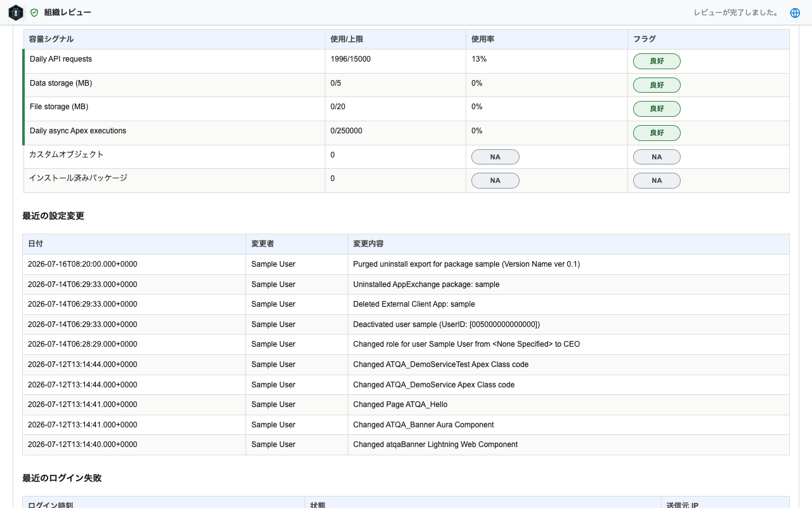
Task: Click 良好 badge for Daily API requests
Action: coord(657,62)
